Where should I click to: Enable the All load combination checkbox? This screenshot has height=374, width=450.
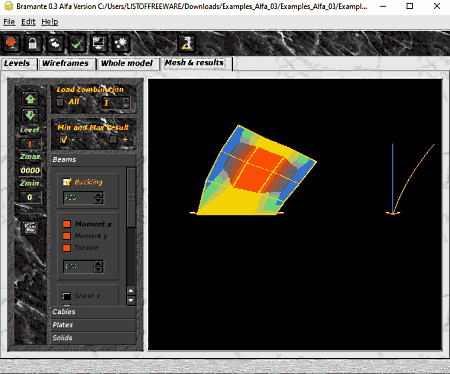(60, 102)
